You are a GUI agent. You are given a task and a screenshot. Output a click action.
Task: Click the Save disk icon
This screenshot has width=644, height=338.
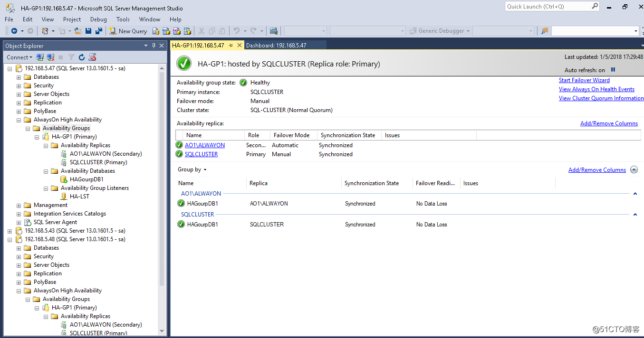(88, 31)
